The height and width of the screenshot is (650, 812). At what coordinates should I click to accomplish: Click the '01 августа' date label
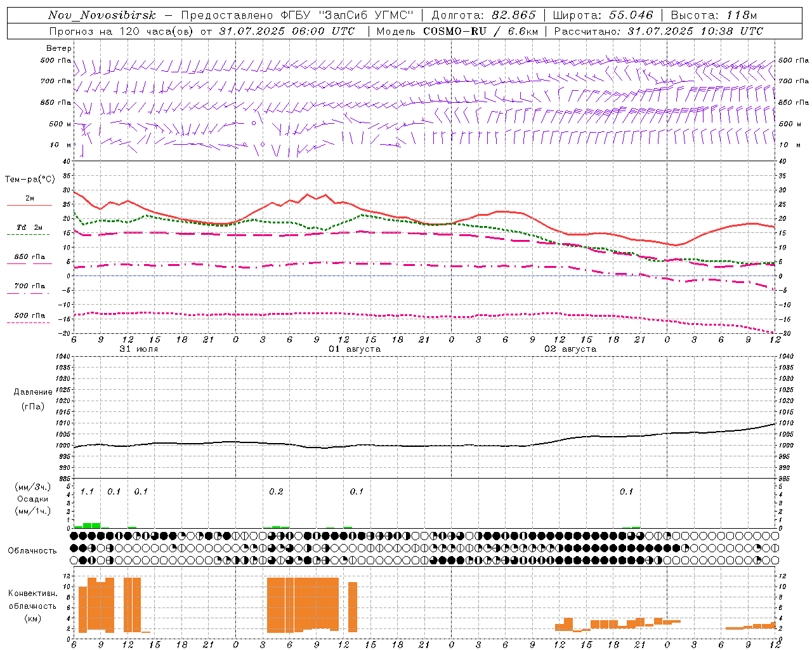tap(354, 349)
